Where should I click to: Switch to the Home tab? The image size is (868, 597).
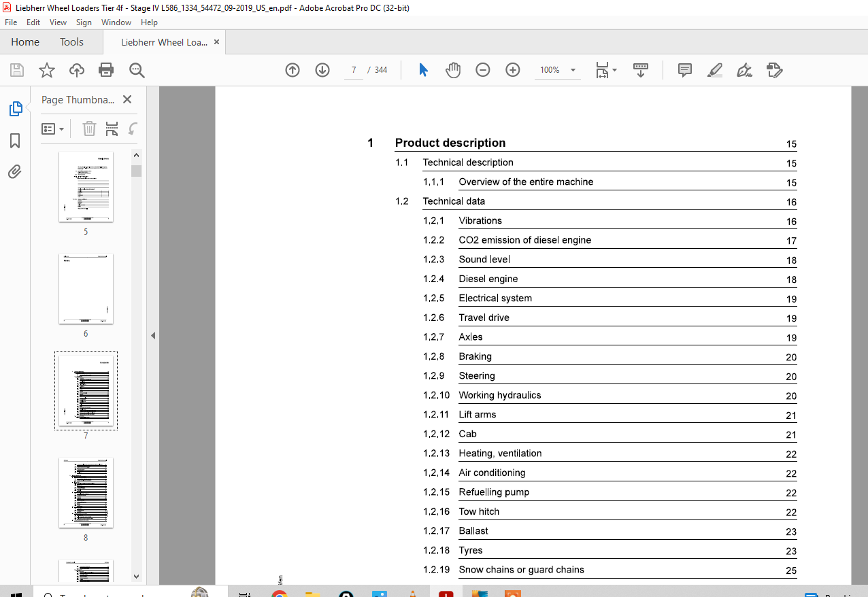25,42
